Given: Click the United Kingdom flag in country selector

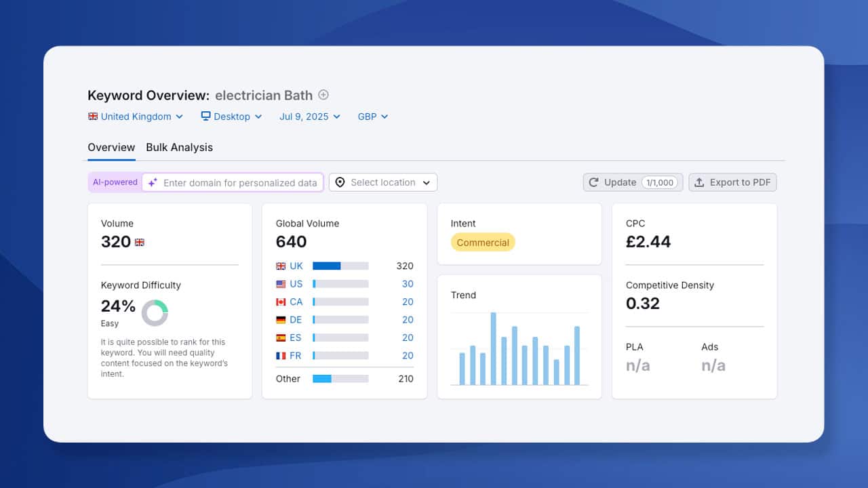Looking at the screenshot, I should tap(93, 117).
